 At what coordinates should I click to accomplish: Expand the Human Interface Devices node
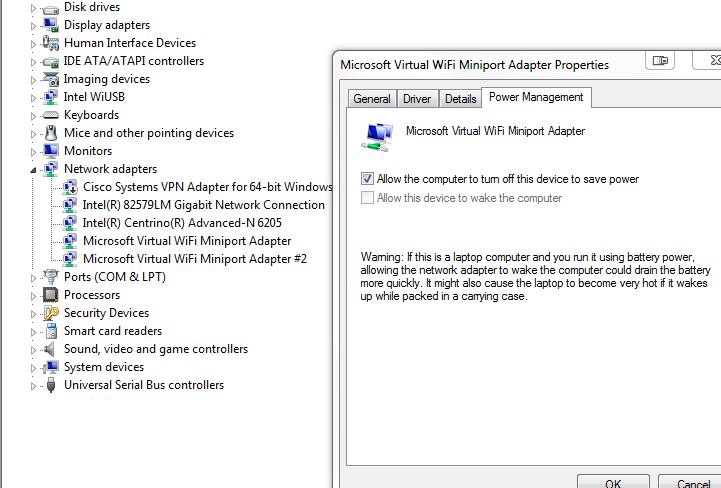pyautogui.click(x=34, y=43)
